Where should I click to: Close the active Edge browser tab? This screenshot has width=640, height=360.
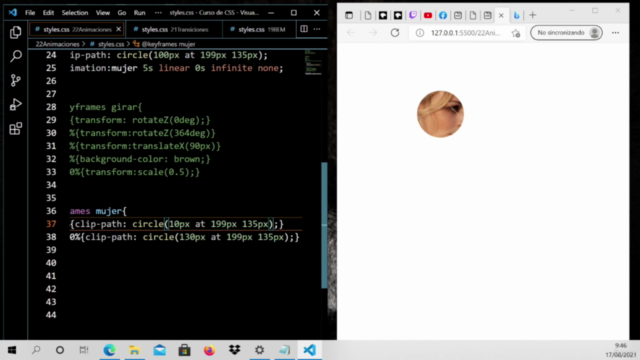coord(501,16)
